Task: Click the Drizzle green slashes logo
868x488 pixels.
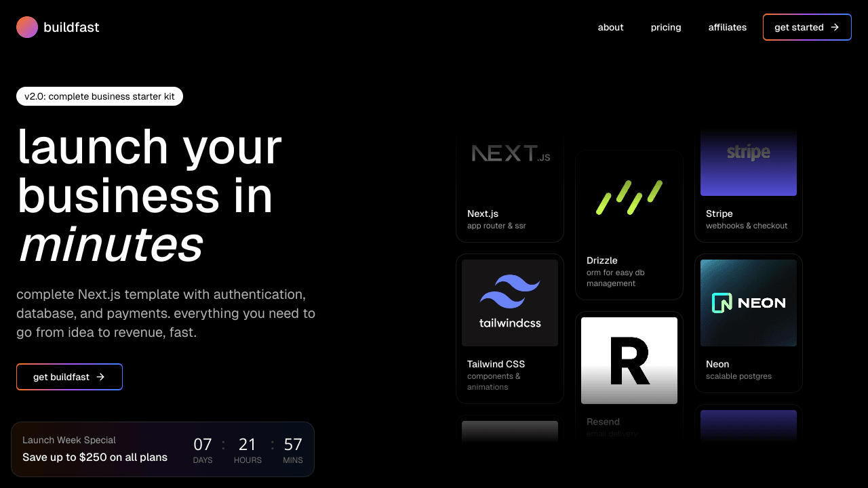Action: [629, 198]
